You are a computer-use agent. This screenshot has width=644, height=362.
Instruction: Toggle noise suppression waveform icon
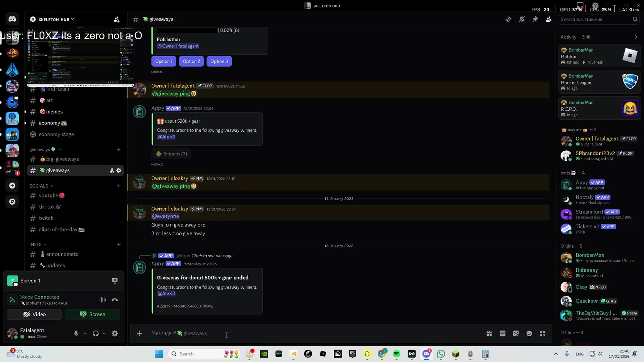103,300
